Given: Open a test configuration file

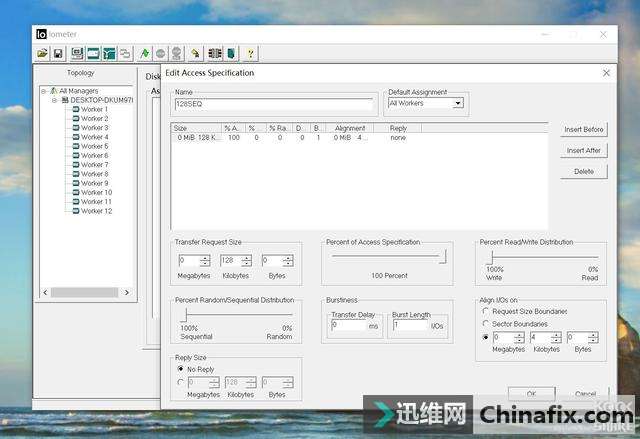Looking at the screenshot, I should coord(42,53).
